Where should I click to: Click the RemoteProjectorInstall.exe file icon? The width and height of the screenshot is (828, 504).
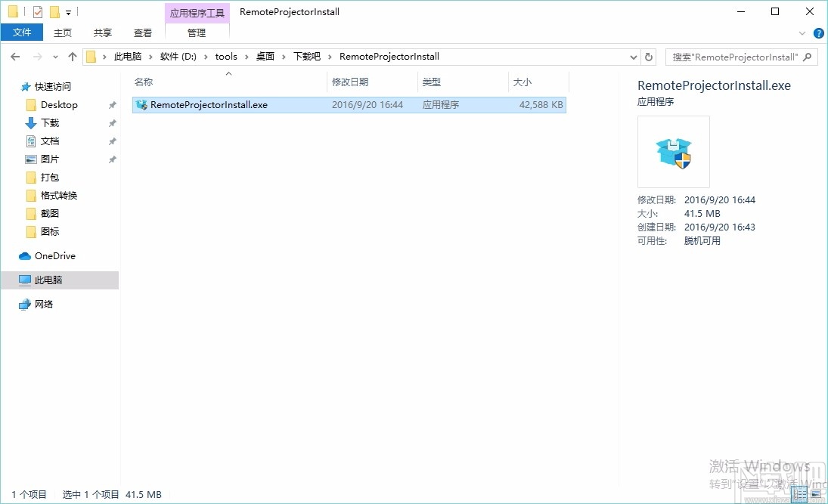pyautogui.click(x=141, y=104)
